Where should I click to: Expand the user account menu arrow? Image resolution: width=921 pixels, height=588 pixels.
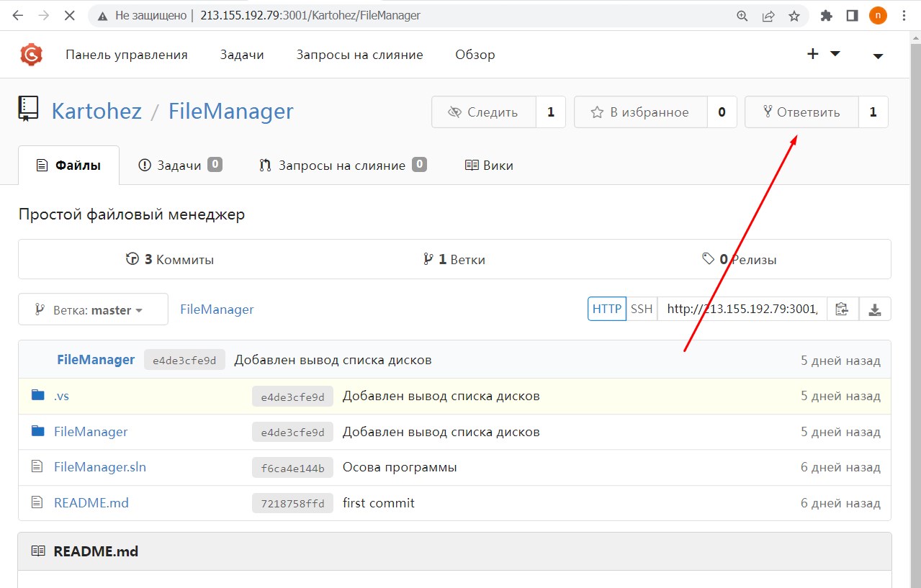[x=878, y=55]
